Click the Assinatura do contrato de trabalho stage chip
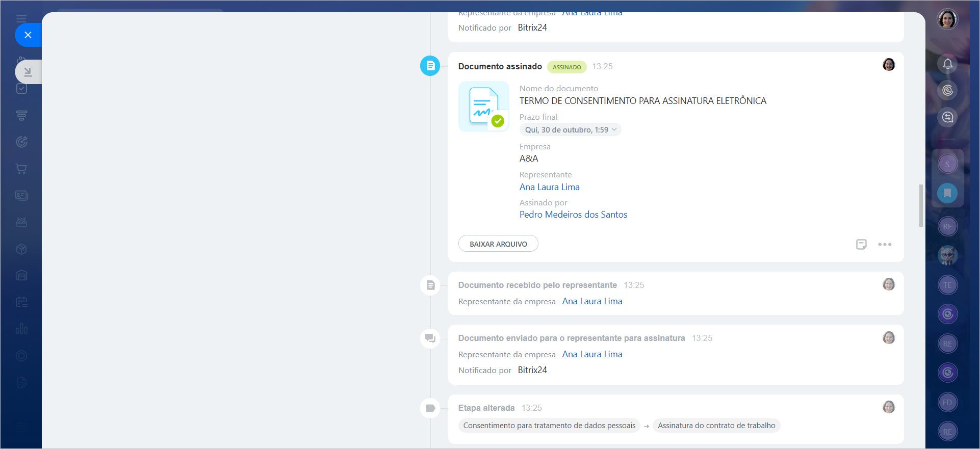Image resolution: width=980 pixels, height=449 pixels. [716, 426]
